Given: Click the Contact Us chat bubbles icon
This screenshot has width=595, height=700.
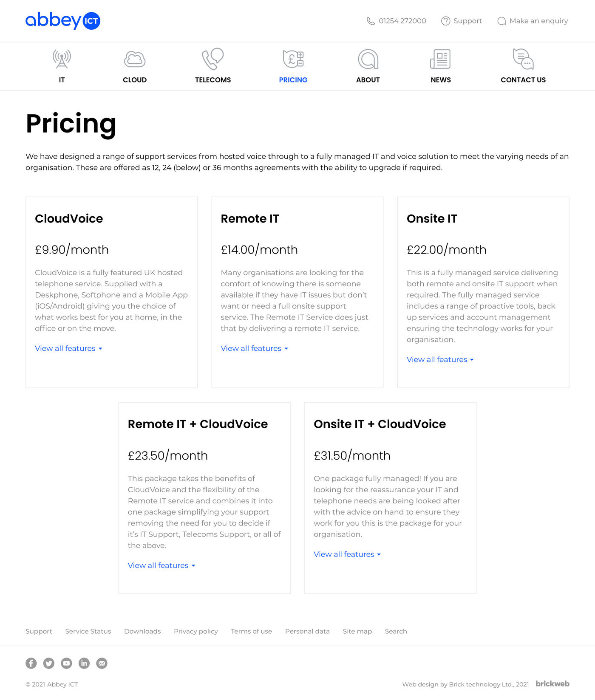Looking at the screenshot, I should pos(523,59).
